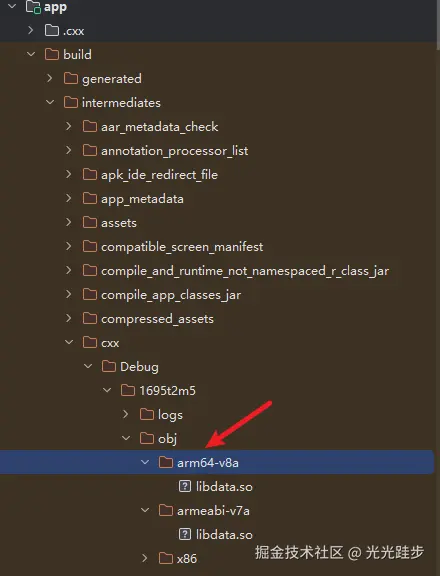Click the logs folder icon
The width and height of the screenshot is (440, 576).
point(147,414)
